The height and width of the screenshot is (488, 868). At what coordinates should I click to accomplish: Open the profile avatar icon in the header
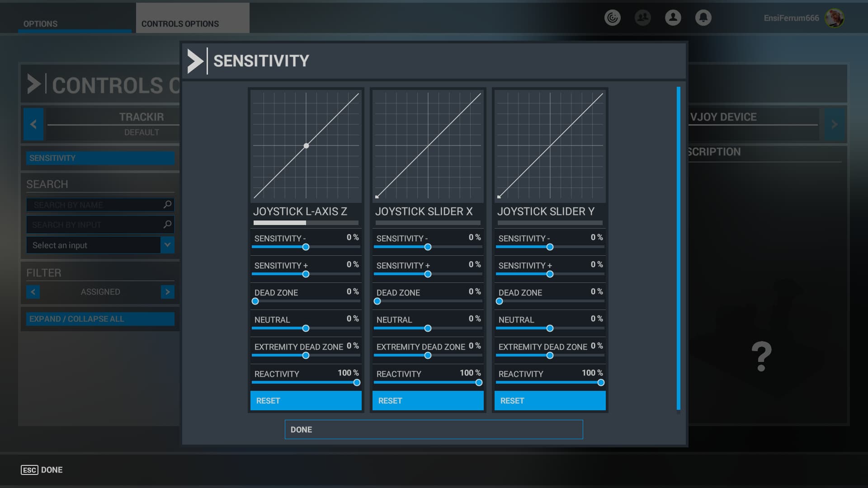(673, 18)
